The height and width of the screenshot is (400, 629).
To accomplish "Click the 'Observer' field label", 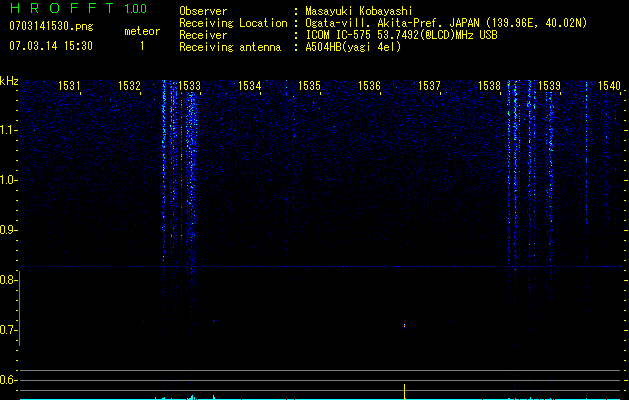I will click(x=203, y=11).
